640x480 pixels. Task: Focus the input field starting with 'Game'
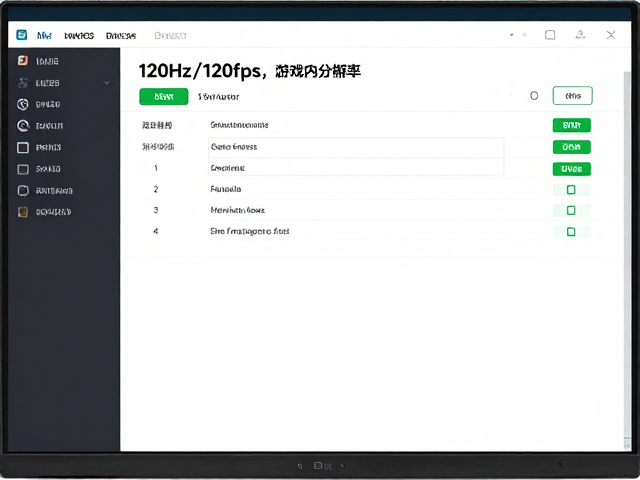(356, 147)
